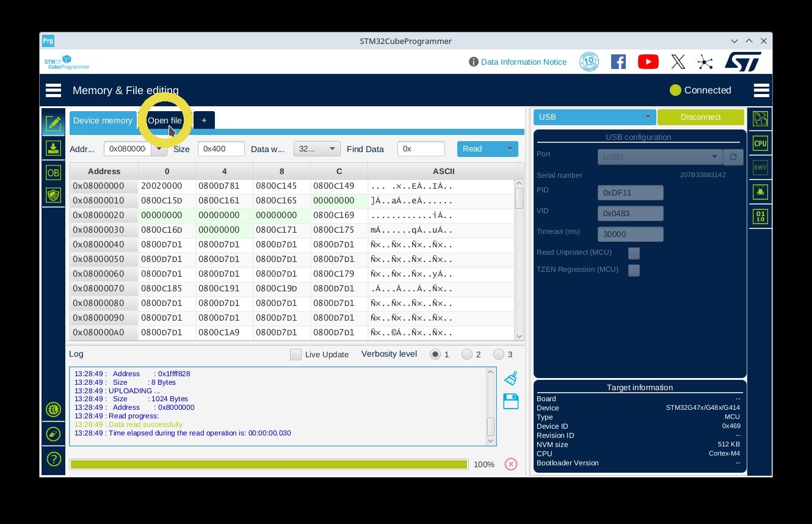Select verbosity level 3
Screen dimensions: 812x524
coord(499,354)
